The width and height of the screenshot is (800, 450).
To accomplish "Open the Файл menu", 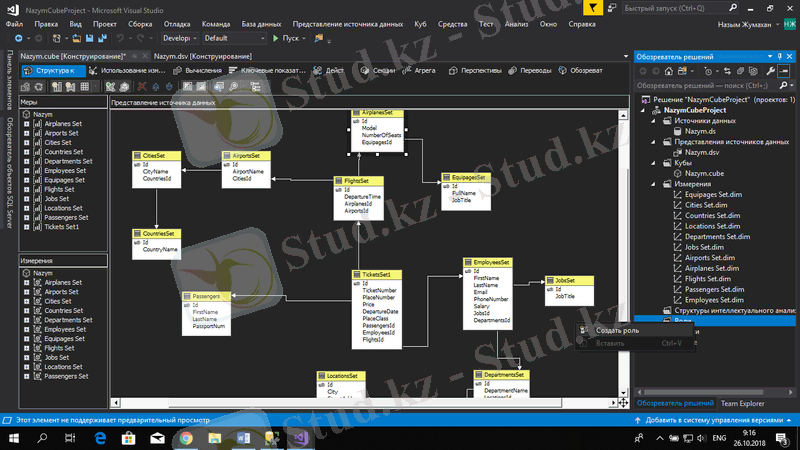I will pyautogui.click(x=14, y=24).
